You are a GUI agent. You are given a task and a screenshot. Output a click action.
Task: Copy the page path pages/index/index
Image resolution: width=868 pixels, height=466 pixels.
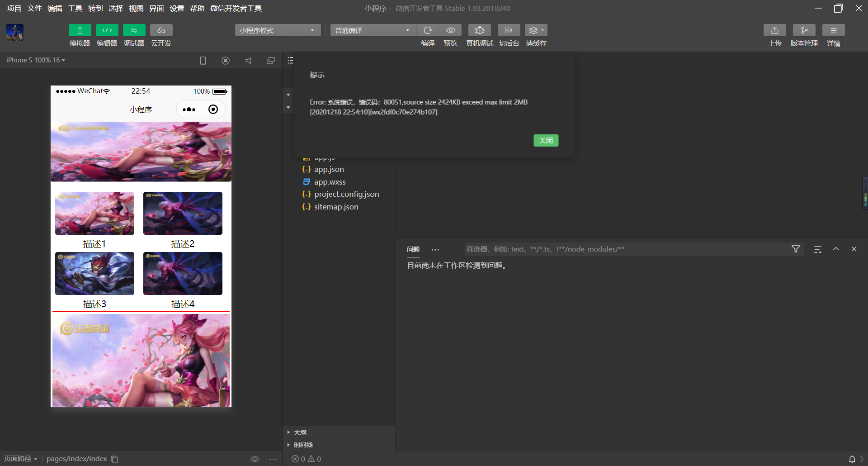click(x=115, y=459)
